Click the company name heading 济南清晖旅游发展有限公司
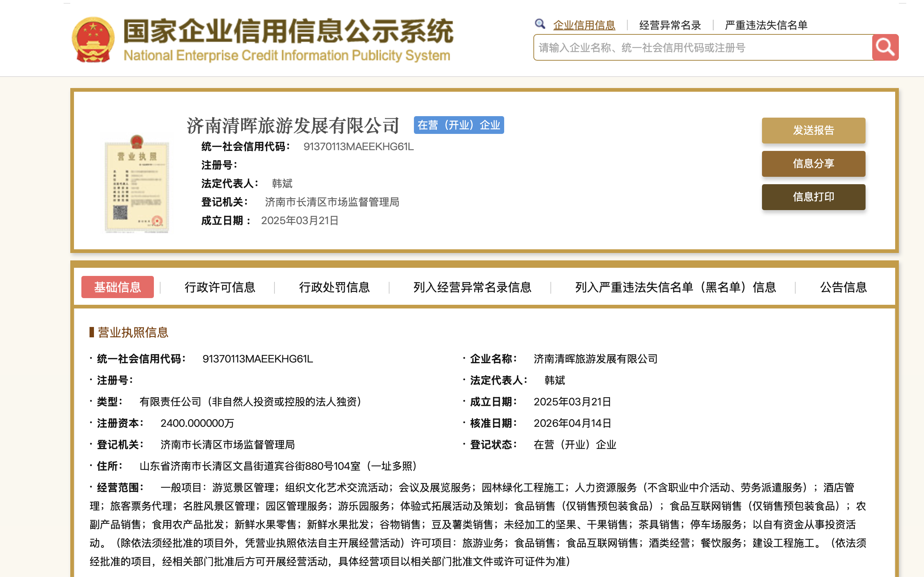The height and width of the screenshot is (577, 924). click(293, 125)
